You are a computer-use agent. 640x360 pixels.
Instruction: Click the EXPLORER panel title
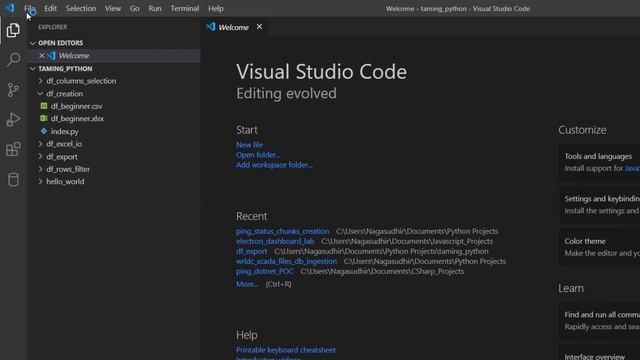[x=53, y=27]
